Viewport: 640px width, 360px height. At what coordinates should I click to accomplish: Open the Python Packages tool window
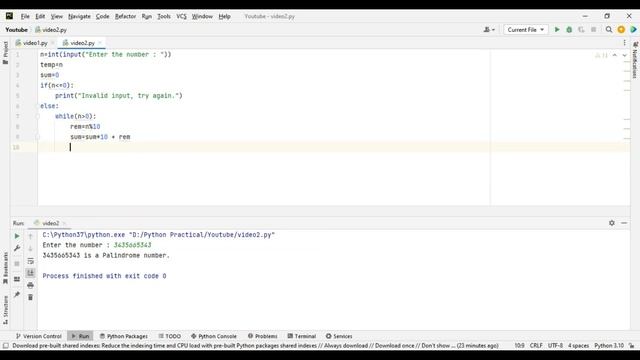(124, 336)
